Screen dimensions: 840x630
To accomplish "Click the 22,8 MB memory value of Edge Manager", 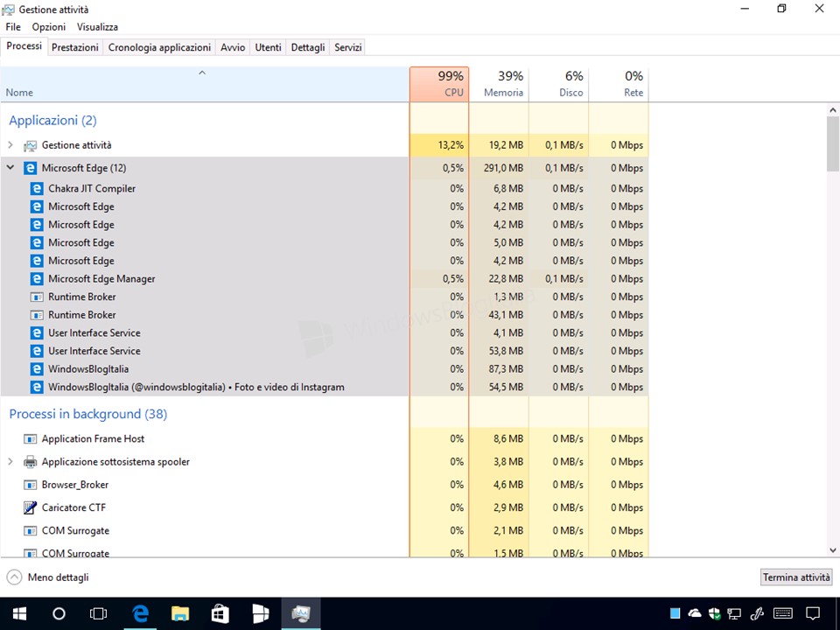I will coord(507,279).
